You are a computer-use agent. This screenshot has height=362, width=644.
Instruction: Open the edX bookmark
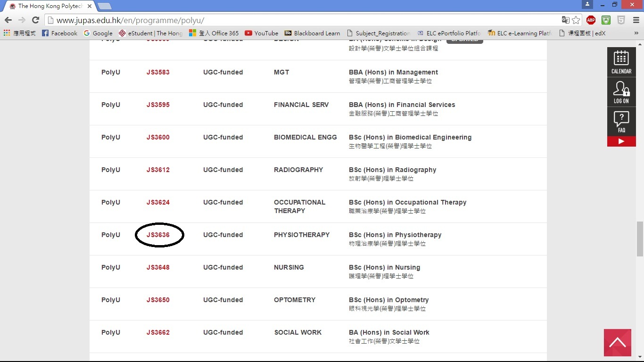582,33
